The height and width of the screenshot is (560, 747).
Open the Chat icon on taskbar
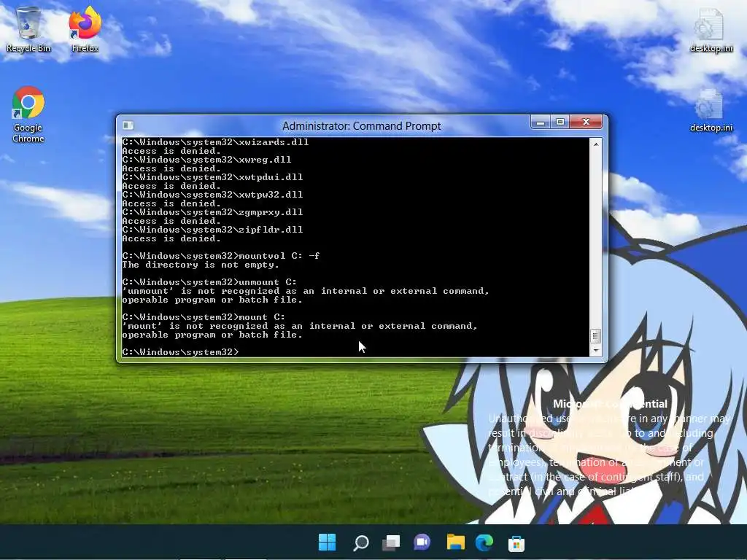pos(422,542)
